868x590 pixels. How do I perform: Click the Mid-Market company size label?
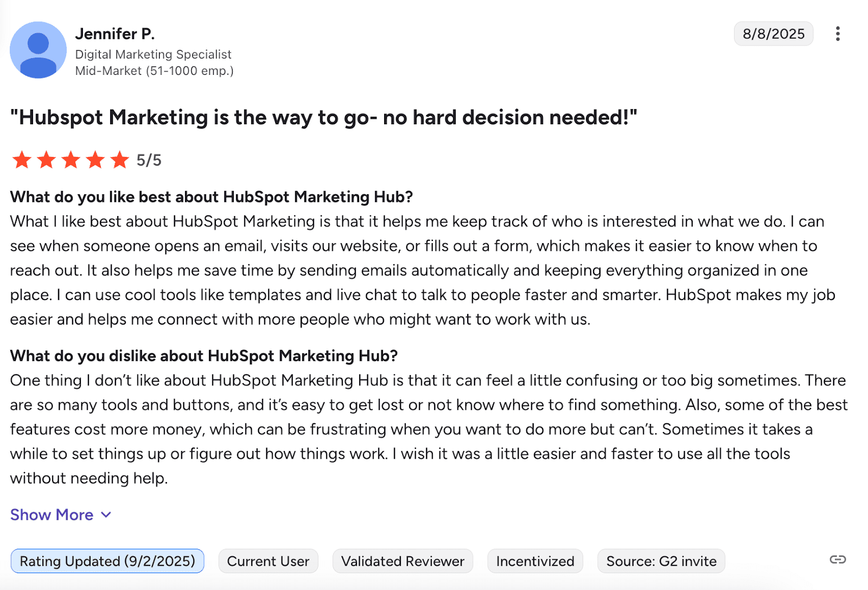pos(154,71)
